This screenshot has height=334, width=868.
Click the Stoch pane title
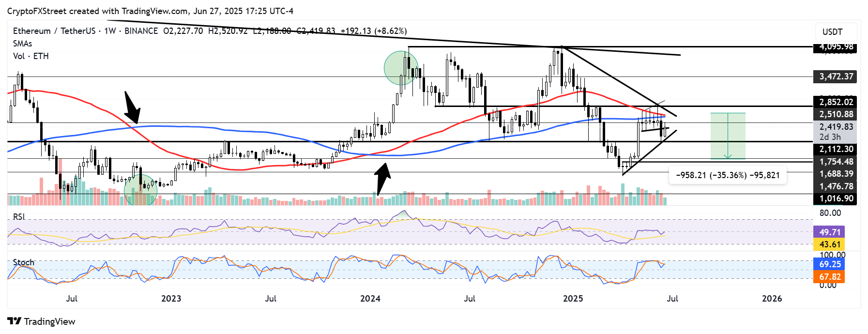(x=24, y=262)
